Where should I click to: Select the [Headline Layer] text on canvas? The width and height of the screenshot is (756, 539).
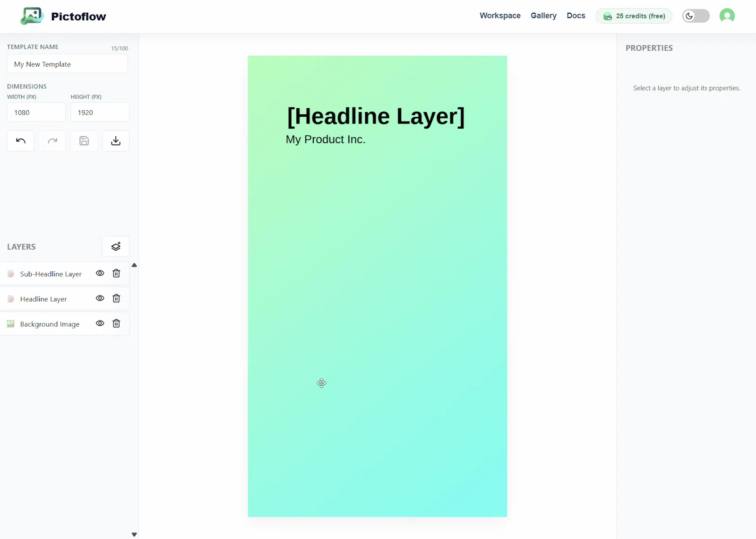pyautogui.click(x=376, y=116)
